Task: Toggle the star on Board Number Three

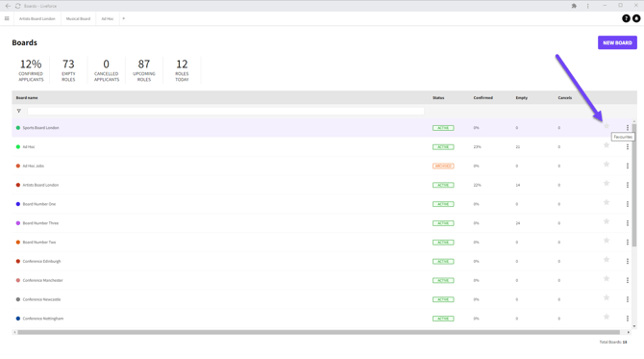Action: pyautogui.click(x=607, y=221)
